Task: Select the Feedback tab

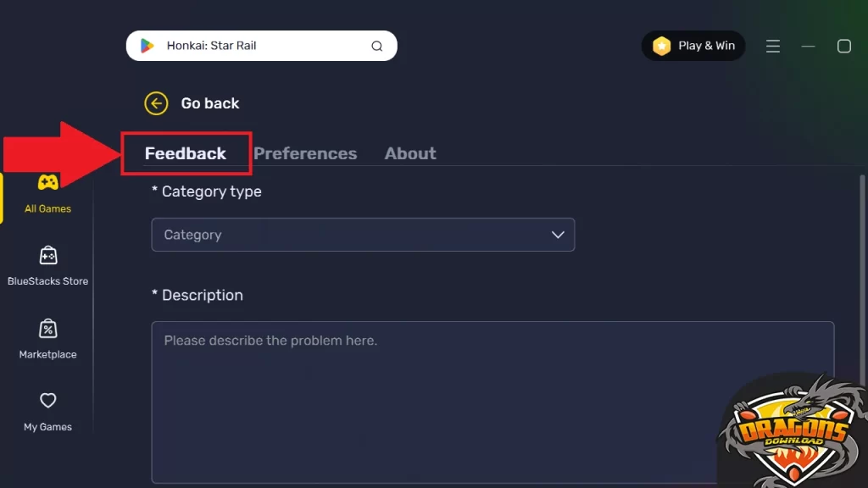Action: pos(186,153)
